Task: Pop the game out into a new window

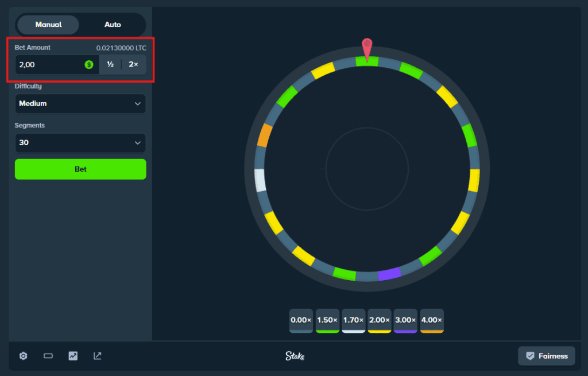Action: click(x=97, y=356)
